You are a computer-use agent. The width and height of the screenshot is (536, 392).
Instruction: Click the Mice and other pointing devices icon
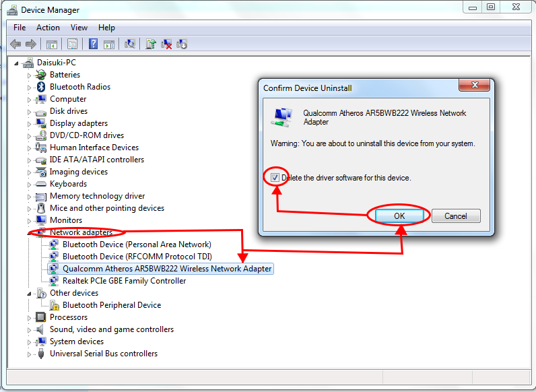(41, 208)
